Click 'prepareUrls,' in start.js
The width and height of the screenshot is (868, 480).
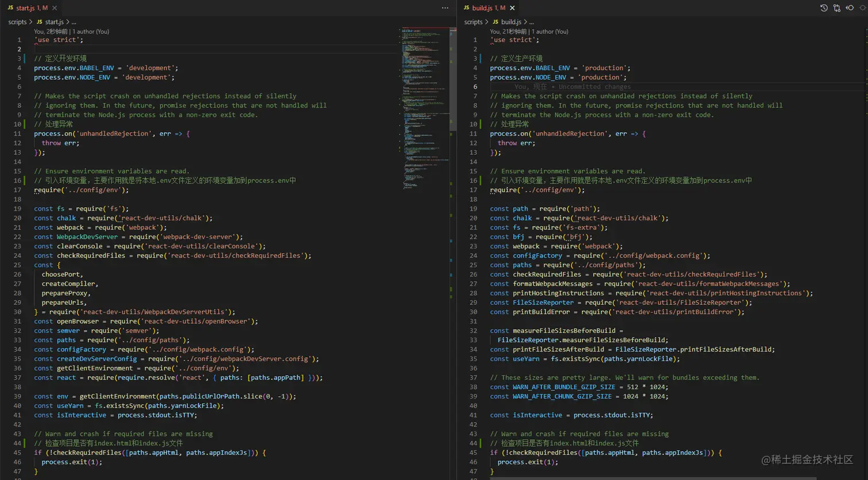(64, 303)
